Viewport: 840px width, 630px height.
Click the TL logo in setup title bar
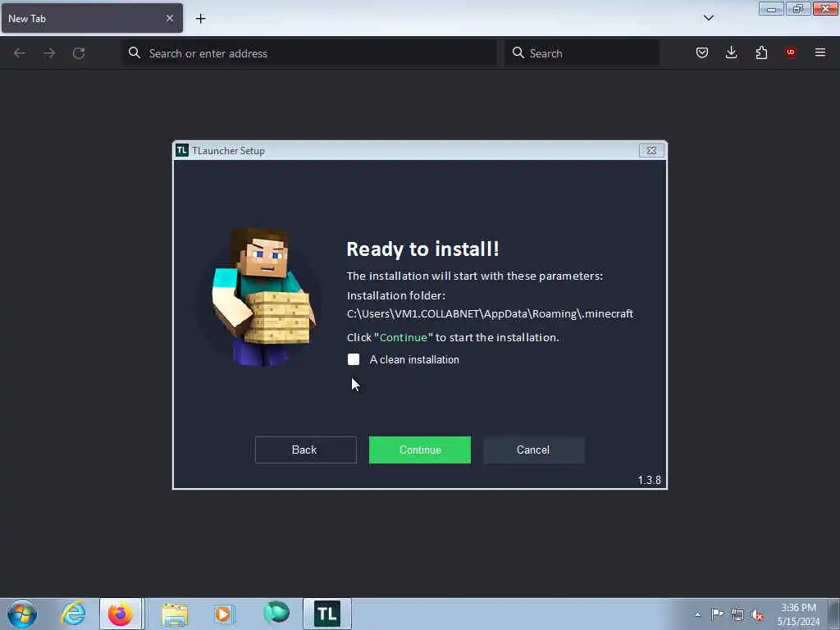coord(182,151)
